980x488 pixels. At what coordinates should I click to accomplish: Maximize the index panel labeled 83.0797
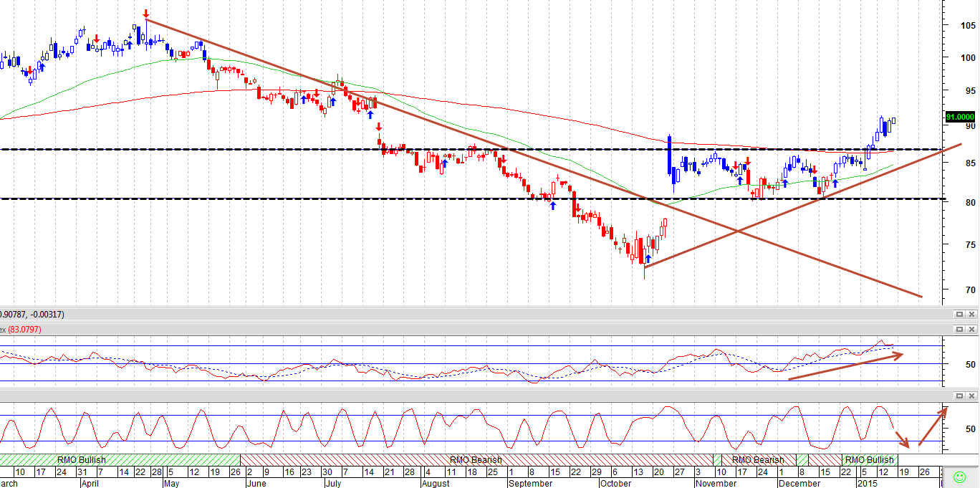point(959,329)
